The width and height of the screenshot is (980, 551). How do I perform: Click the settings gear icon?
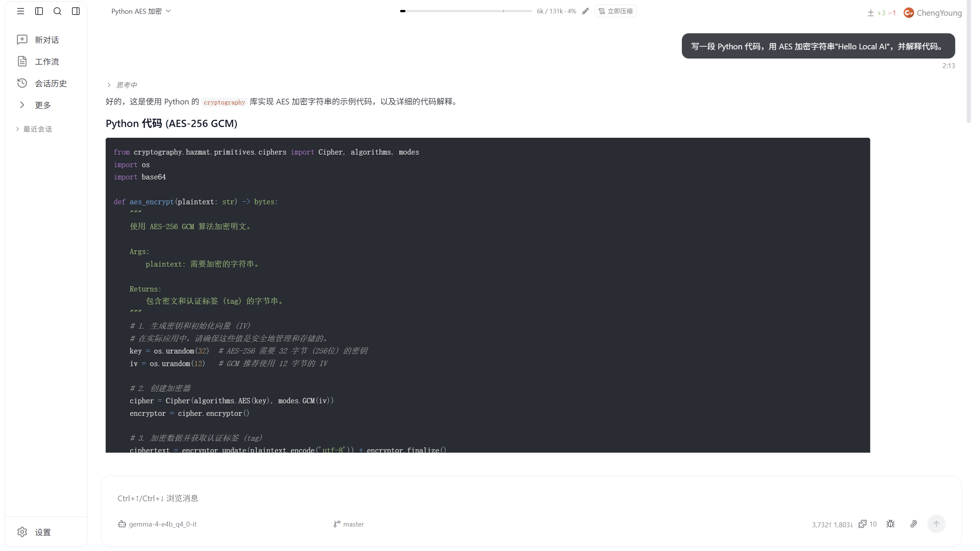pos(22,532)
